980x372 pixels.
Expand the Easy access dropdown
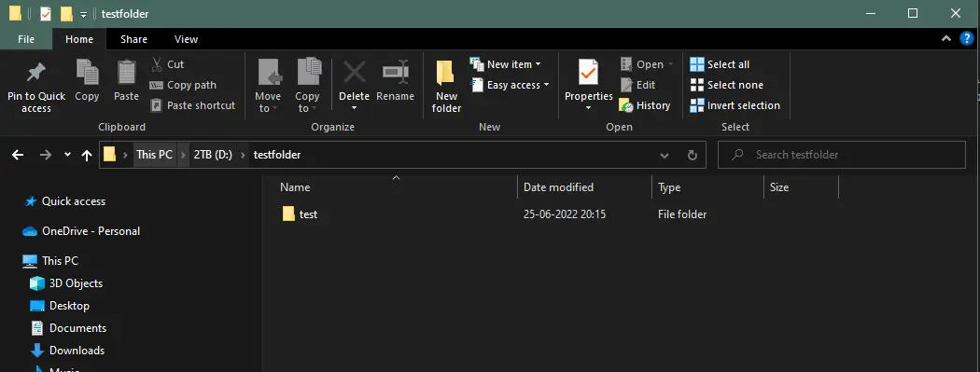click(x=546, y=85)
